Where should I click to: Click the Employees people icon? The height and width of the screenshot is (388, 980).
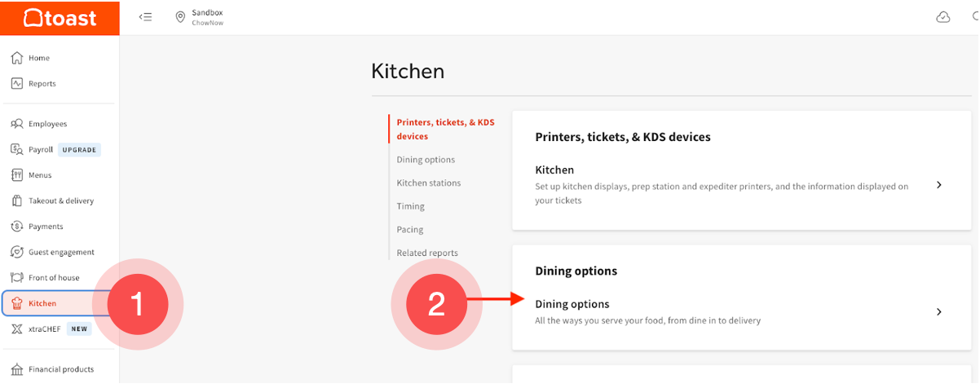16,124
